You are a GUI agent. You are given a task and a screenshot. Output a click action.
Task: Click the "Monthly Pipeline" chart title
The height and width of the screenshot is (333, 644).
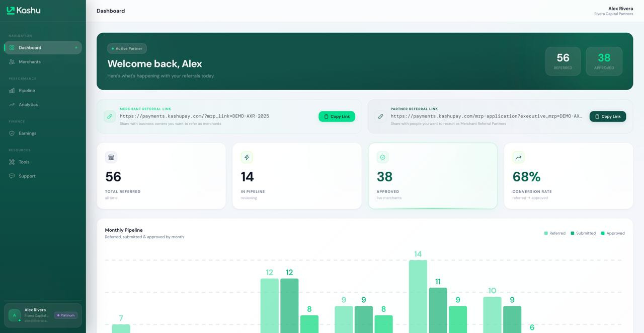[124, 230]
